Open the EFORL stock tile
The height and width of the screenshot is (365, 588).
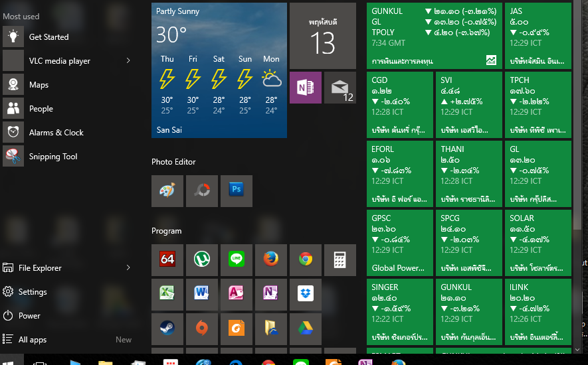(x=400, y=174)
